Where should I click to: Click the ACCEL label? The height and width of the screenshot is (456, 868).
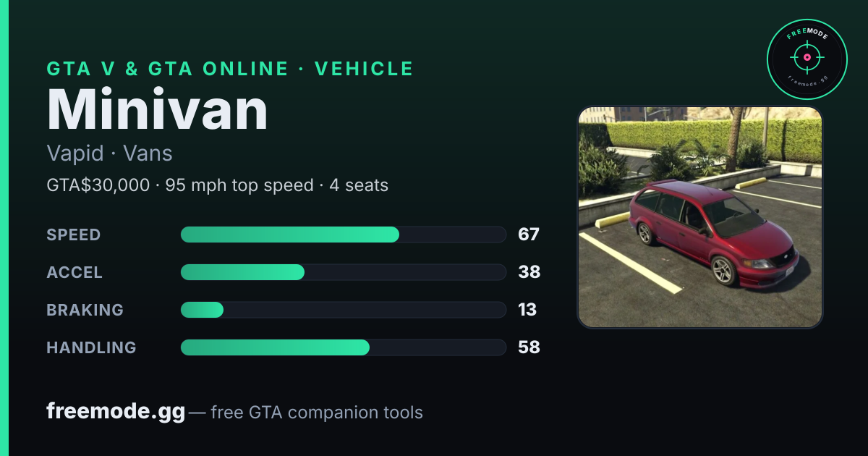click(75, 272)
